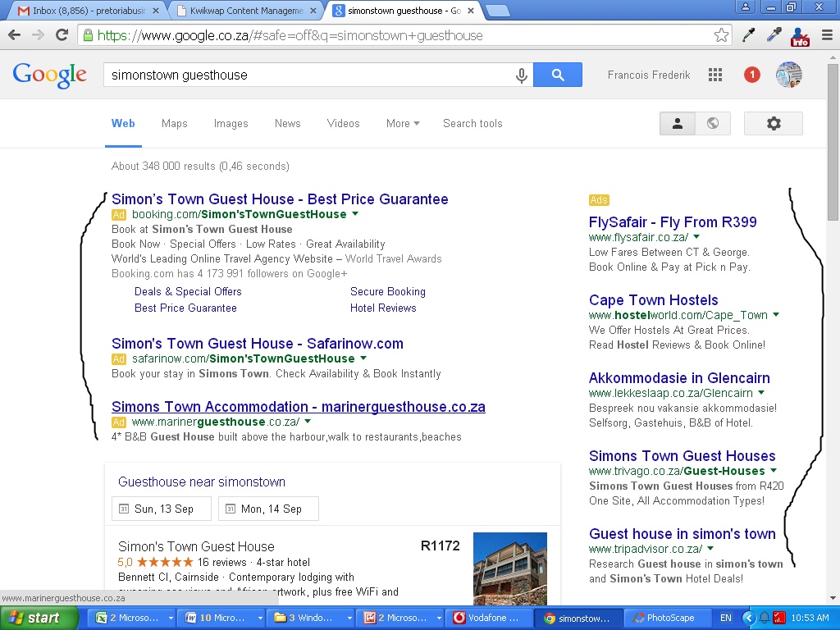This screenshot has height=630, width=840.
Task: Select the Web search tab
Action: coord(123,123)
